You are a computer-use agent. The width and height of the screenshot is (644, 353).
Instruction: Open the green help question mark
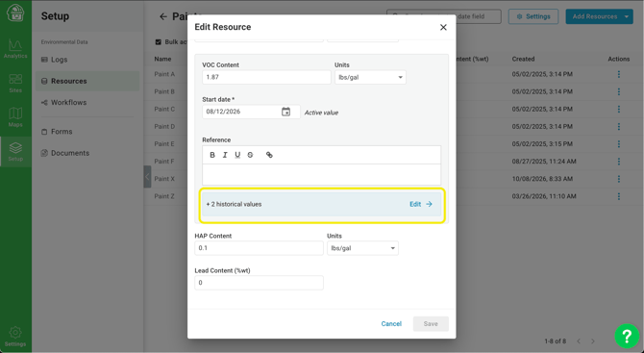tap(627, 336)
